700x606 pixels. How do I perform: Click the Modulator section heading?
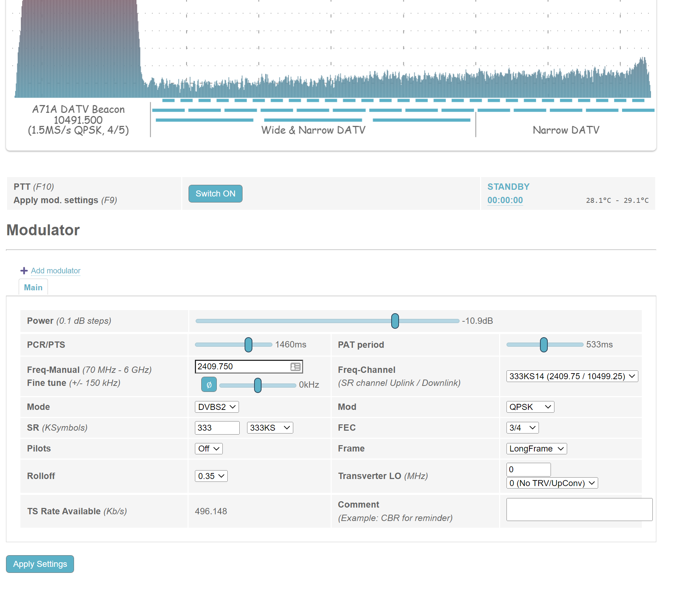click(43, 230)
